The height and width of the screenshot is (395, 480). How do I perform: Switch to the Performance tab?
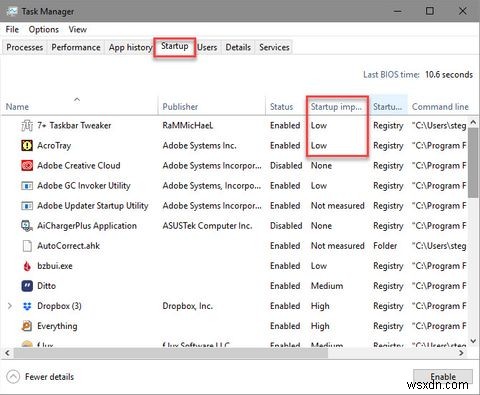(76, 47)
